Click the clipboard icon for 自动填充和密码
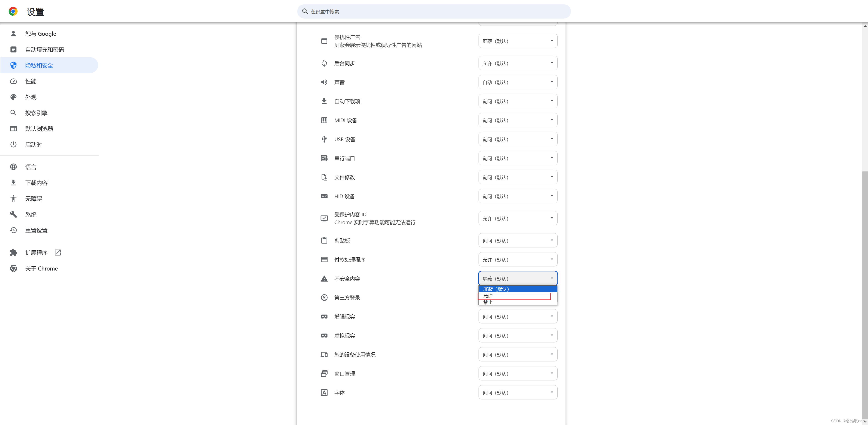Screen dimensions: 868x425 (14, 50)
